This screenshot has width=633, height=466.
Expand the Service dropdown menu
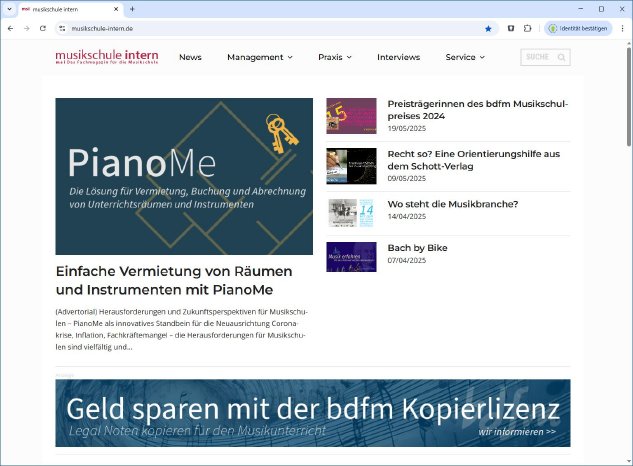(465, 57)
